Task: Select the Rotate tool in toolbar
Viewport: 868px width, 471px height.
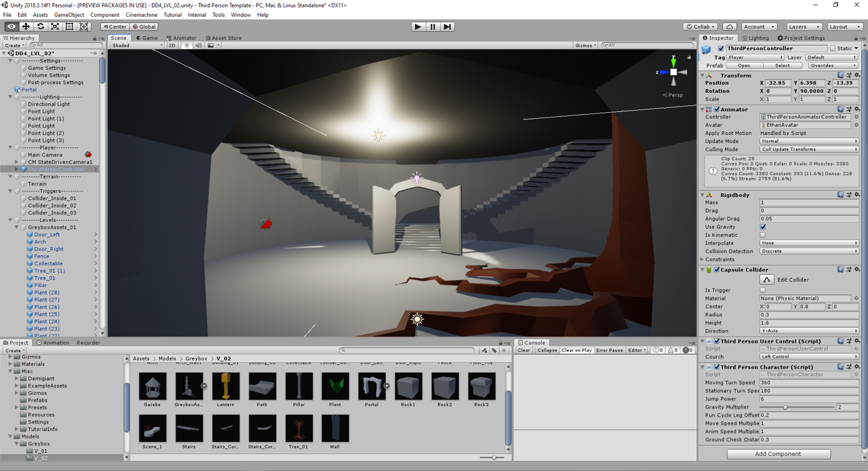Action: coord(41,26)
